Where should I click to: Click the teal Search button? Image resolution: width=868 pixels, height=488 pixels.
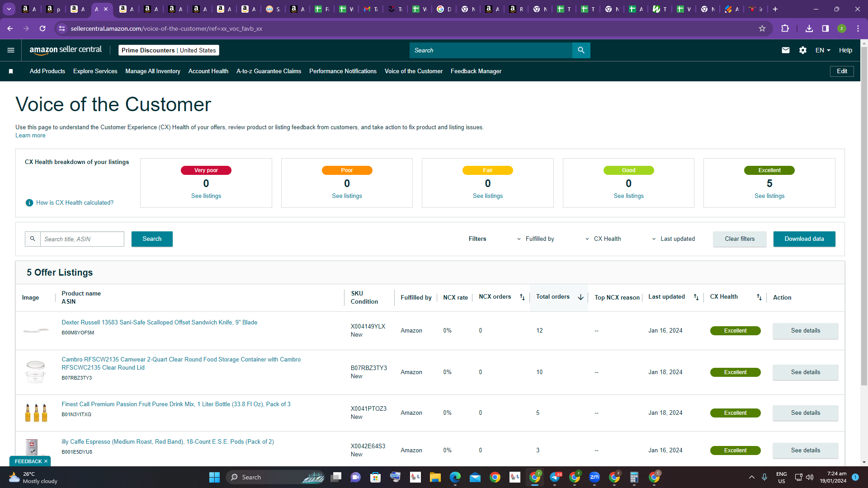pyautogui.click(x=152, y=239)
